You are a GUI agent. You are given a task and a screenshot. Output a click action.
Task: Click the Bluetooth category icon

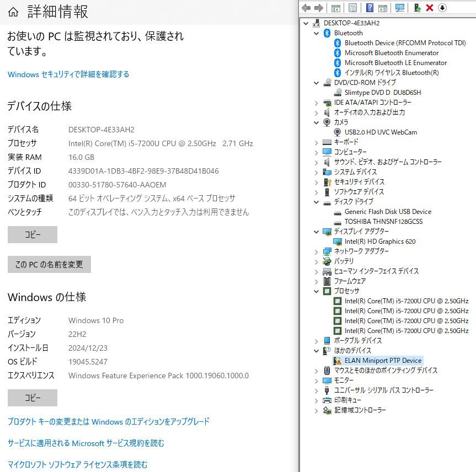(x=327, y=33)
